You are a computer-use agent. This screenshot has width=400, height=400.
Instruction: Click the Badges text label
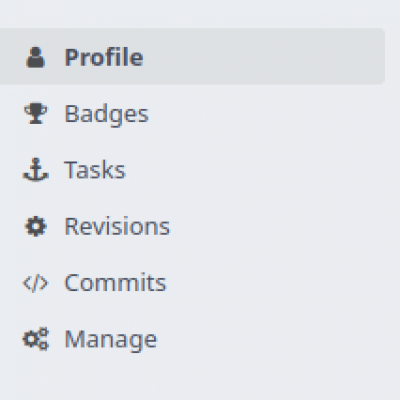106,115
